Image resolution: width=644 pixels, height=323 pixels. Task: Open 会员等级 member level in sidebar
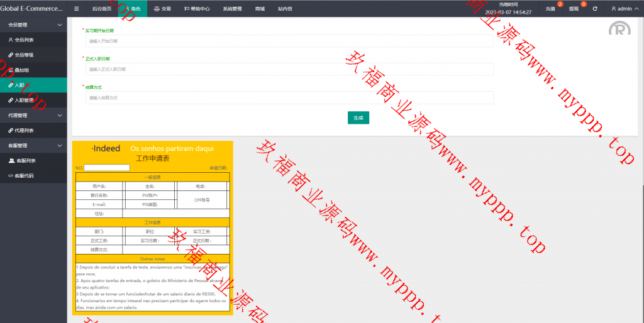coord(24,55)
